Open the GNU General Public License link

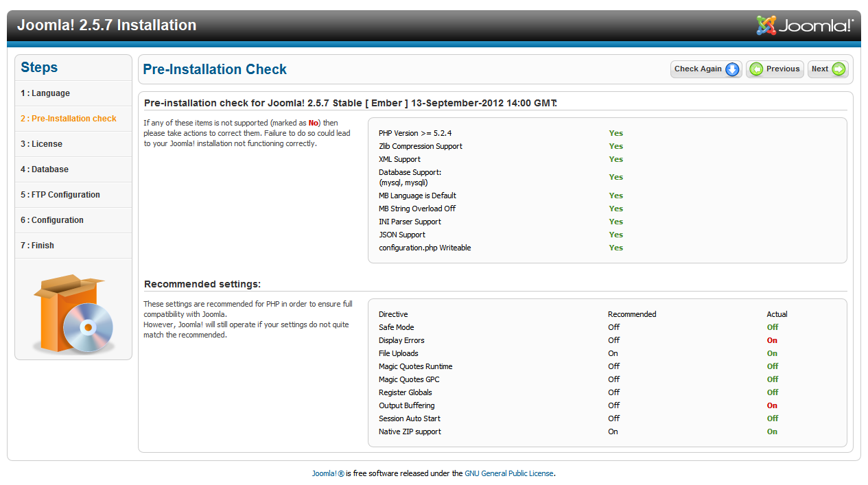pos(509,473)
